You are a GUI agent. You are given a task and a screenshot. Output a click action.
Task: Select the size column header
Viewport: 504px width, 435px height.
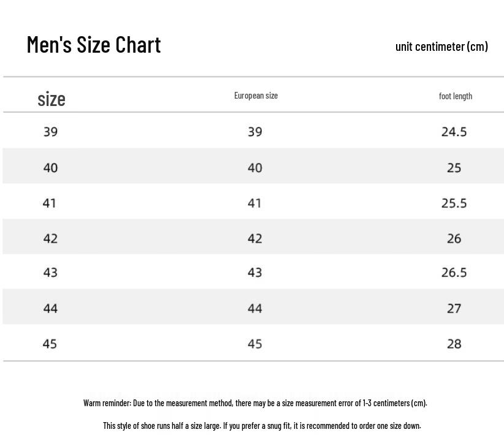52,99
